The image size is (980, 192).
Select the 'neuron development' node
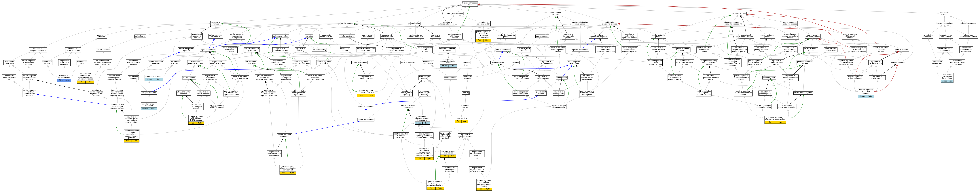tap(366, 120)
